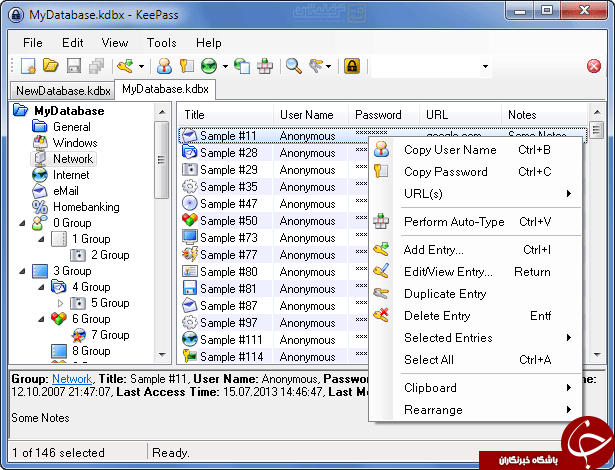
Task: Click the Open database folder icon
Action: click(51, 66)
